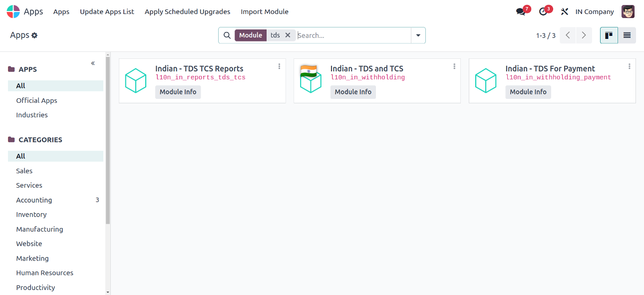Switch to Kanban view
644x295 pixels.
(x=609, y=35)
